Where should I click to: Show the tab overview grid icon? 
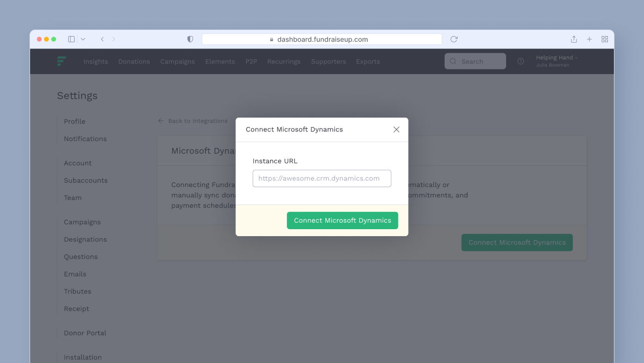605,39
